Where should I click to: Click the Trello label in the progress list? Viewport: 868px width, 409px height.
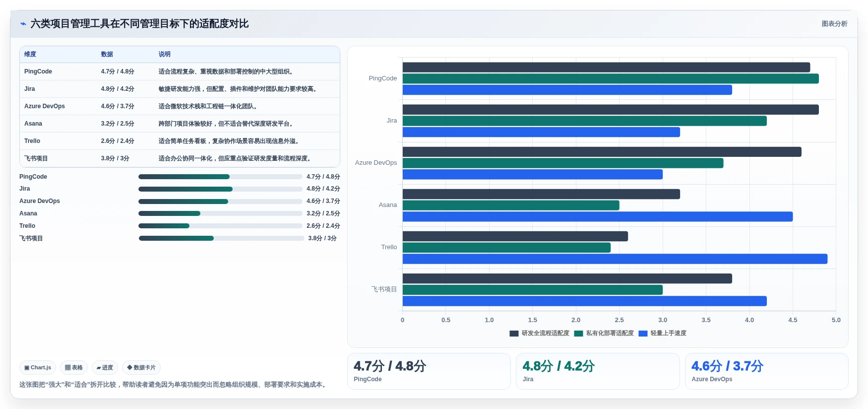click(x=27, y=226)
